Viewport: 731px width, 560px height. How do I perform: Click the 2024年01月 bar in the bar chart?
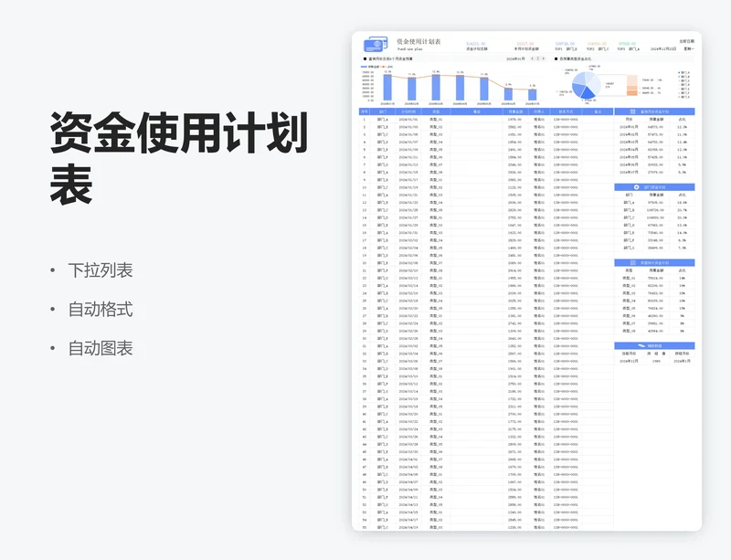coord(387,87)
